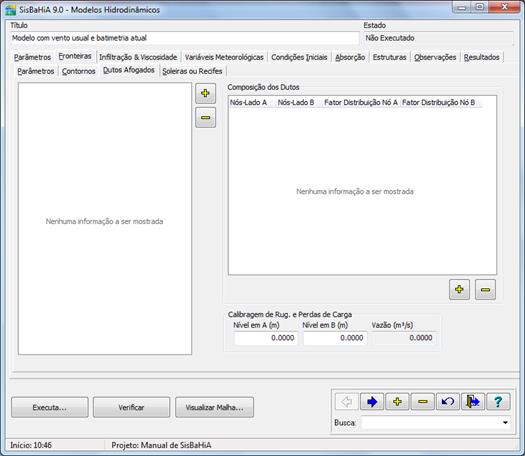Viewport: 525px width, 456px height.
Task: Add a new submerged duct with the yellow plus beside the left list
Action: pyautogui.click(x=205, y=93)
